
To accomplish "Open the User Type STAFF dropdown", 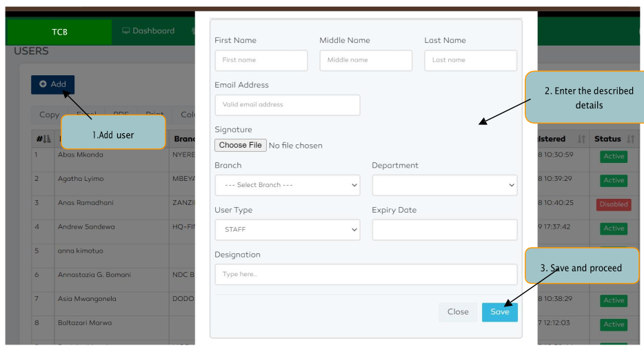I will coord(288,229).
